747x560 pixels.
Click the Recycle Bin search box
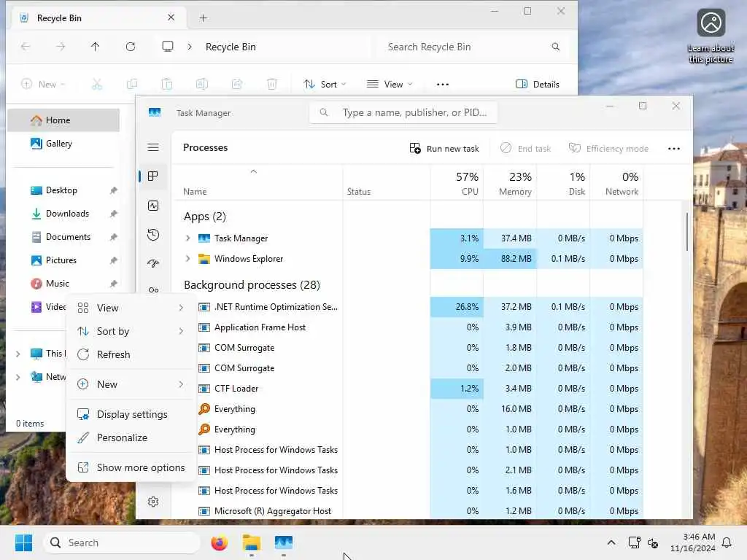pyautogui.click(x=472, y=47)
